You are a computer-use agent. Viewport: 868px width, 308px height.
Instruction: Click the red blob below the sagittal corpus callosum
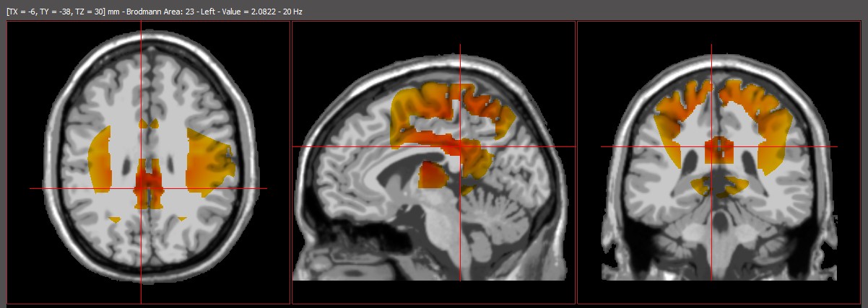pos(433,175)
